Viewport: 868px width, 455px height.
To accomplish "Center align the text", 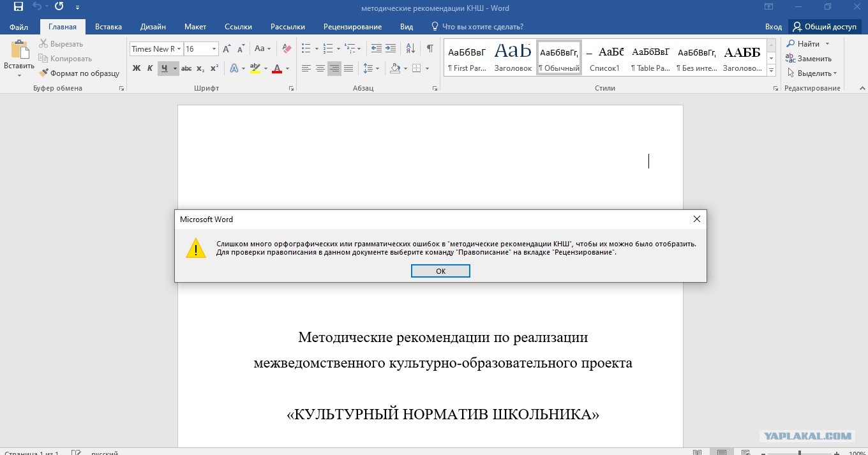I will 320,68.
